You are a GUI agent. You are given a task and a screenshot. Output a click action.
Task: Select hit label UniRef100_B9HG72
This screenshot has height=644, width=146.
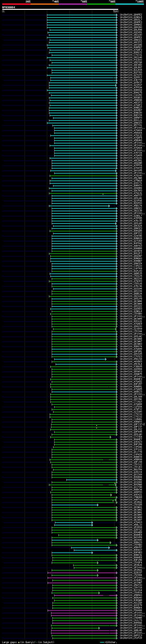131,53
